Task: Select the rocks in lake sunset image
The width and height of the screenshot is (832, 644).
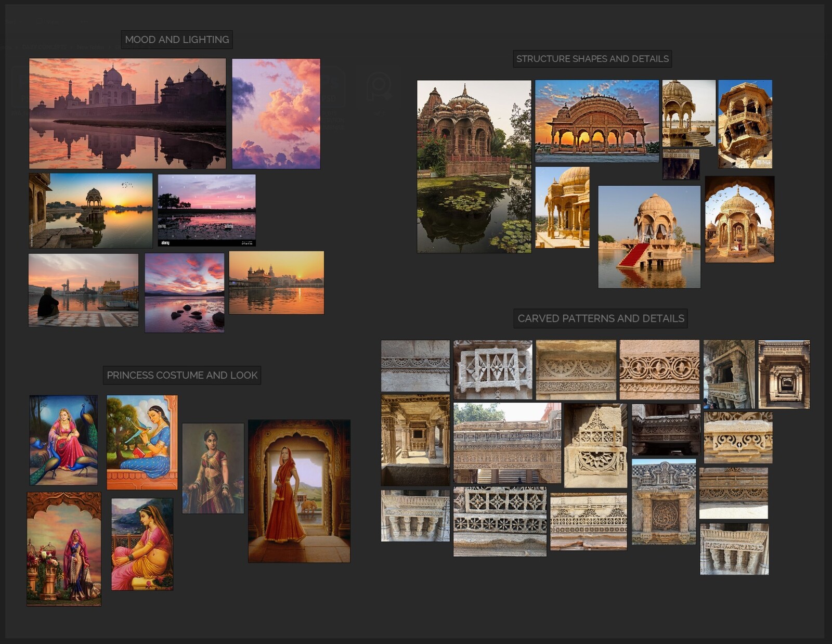Action: (x=185, y=293)
